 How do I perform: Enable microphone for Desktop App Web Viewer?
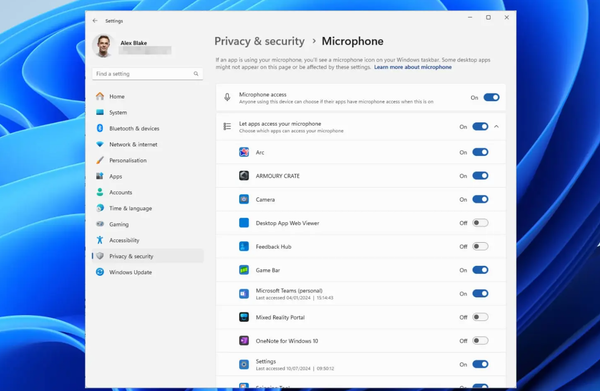coord(480,223)
